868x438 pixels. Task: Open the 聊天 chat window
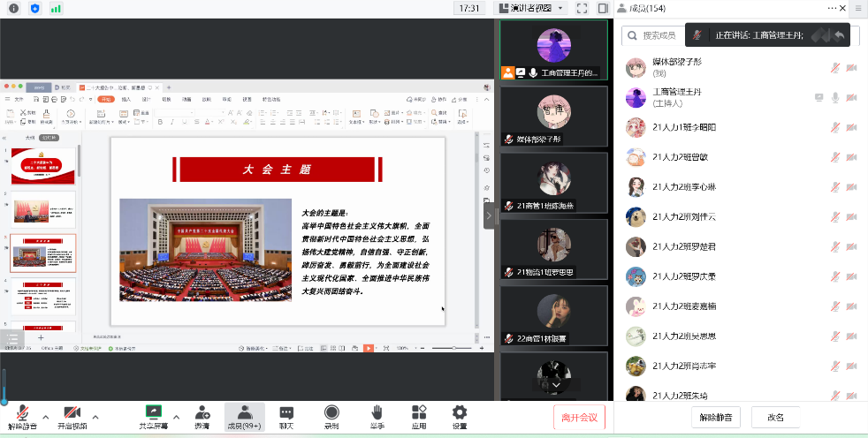(x=286, y=417)
